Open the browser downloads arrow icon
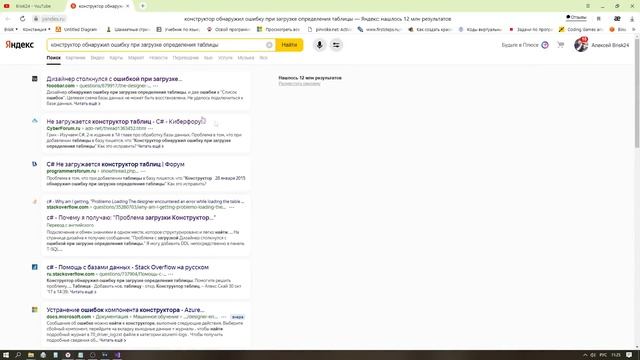640x360 pixels. pyautogui.click(x=632, y=19)
